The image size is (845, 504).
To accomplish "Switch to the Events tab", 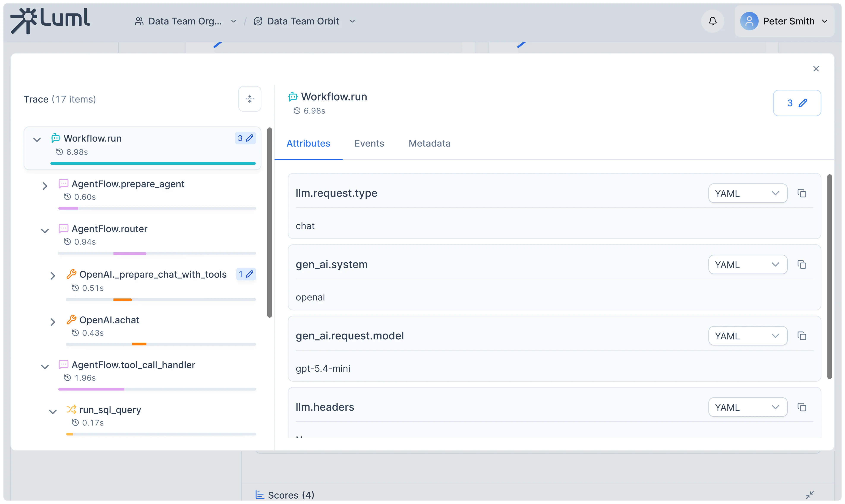I will click(369, 143).
